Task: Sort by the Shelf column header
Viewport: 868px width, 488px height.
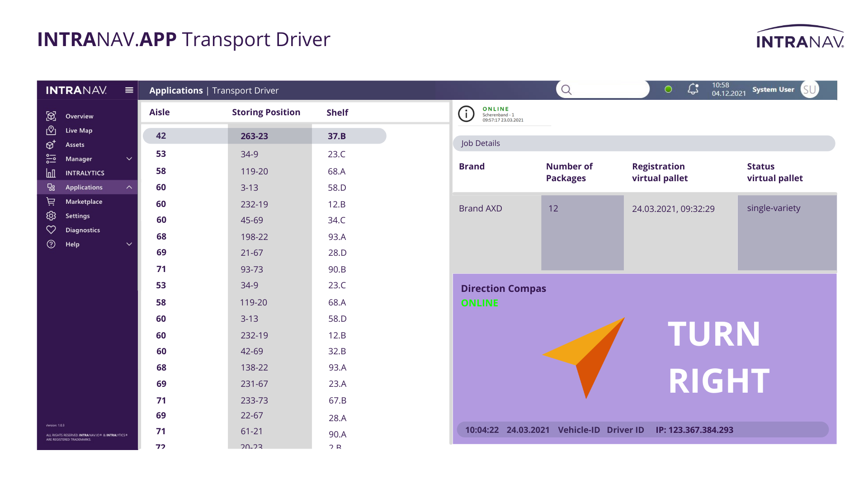Action: tap(337, 113)
